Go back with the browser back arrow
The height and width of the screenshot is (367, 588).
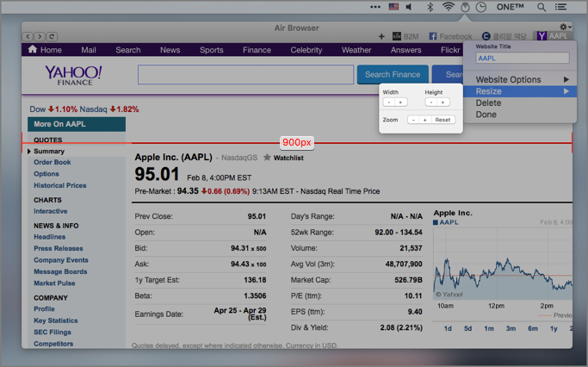[28, 36]
